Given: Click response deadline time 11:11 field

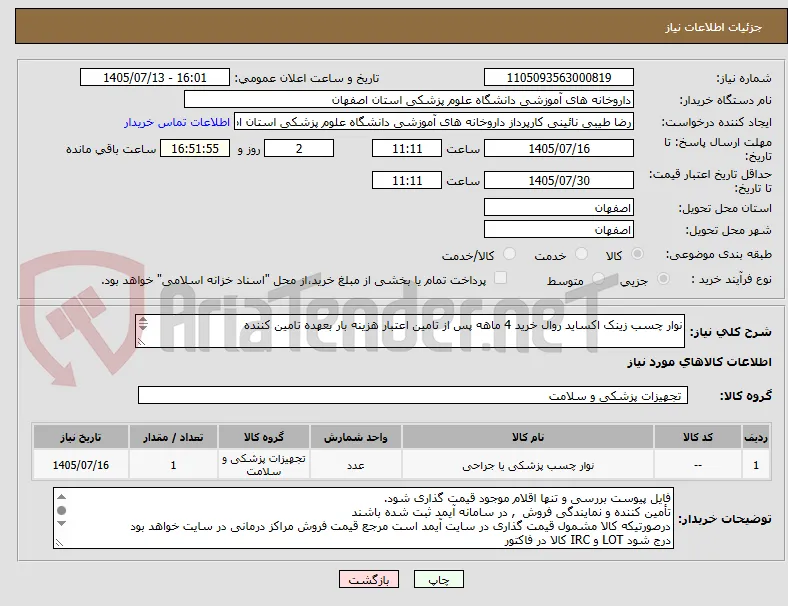Looking at the screenshot, I should pos(407,149).
